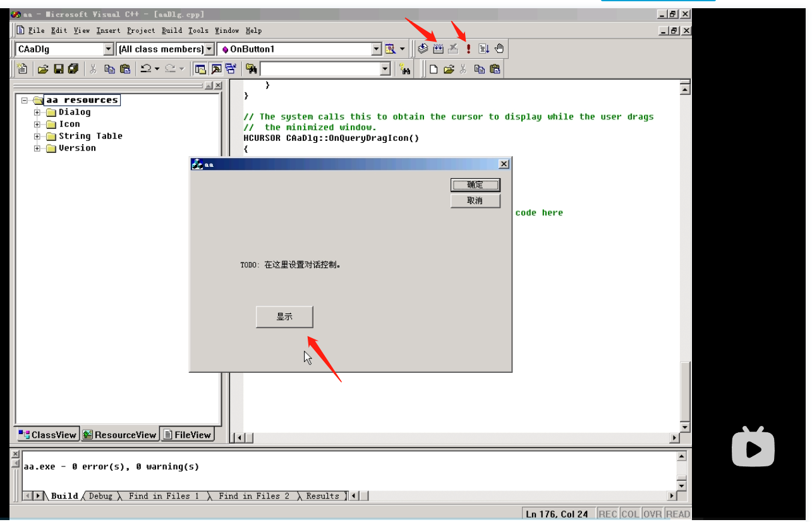Image resolution: width=812 pixels, height=522 pixels.
Task: Click the Save All stacked disks icon
Action: coord(73,69)
